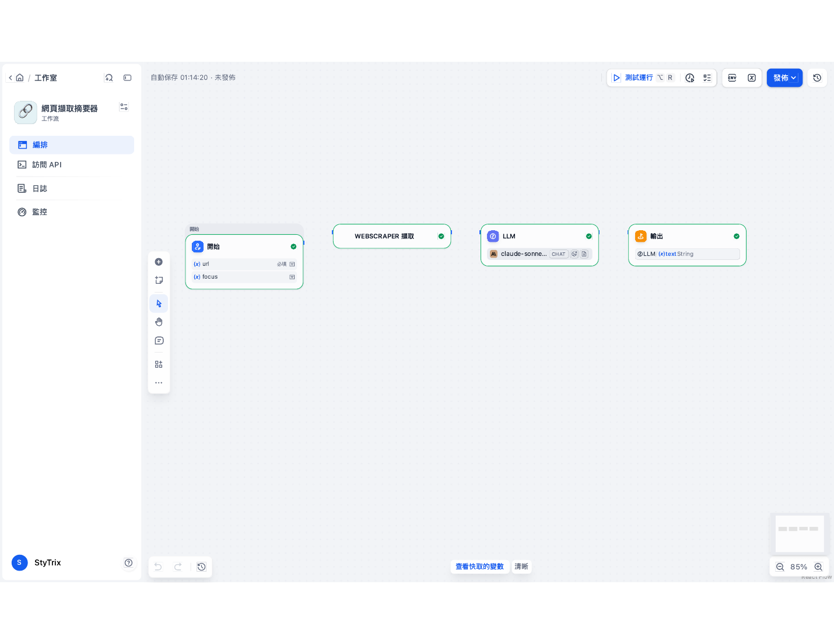
Task: Toggle the sidebar collapse icon
Action: pyautogui.click(x=128, y=78)
